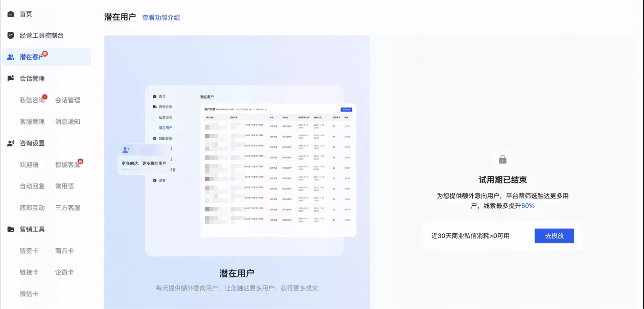
Task: Open 留资卡 marketing tool
Action: (29, 251)
